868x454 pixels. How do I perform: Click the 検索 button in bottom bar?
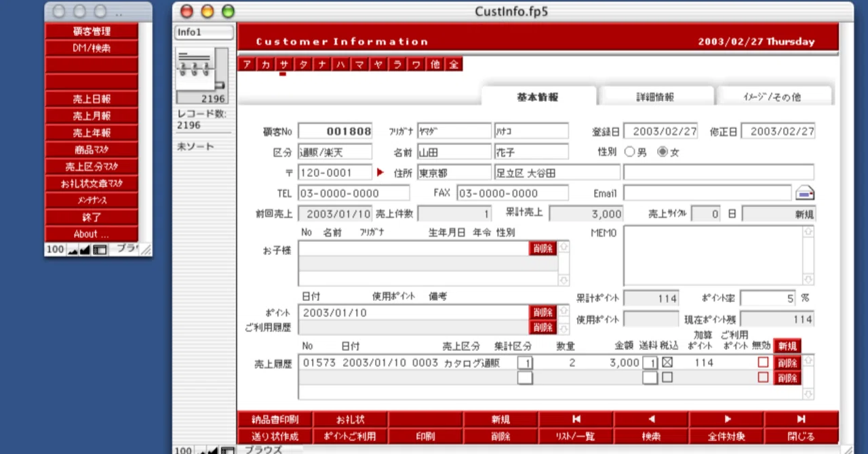click(652, 436)
